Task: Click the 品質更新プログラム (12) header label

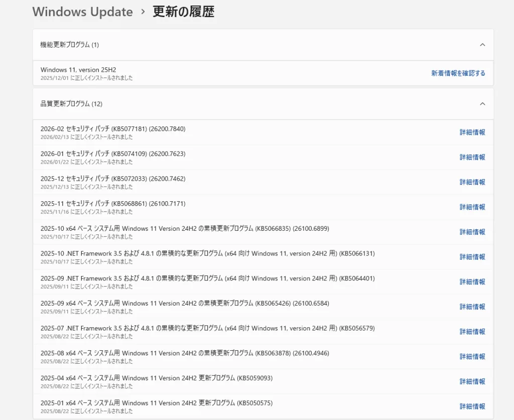Action: (x=71, y=104)
